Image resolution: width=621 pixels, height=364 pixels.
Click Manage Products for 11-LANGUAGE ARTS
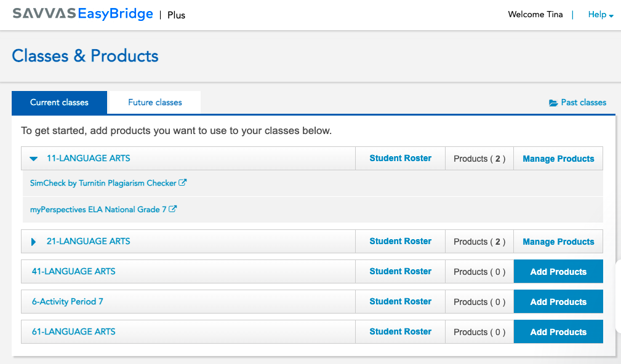(558, 159)
